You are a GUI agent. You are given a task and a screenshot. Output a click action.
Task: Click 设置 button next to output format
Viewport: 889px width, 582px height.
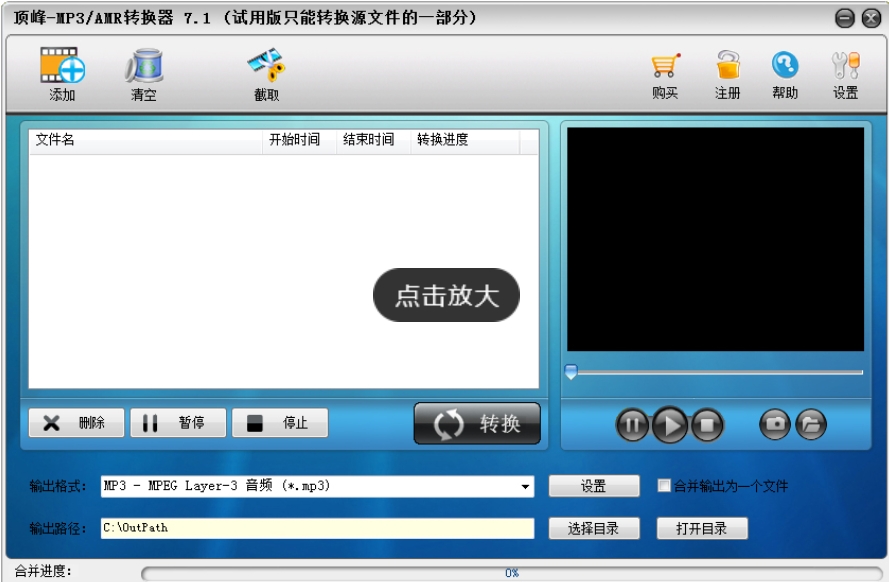tap(594, 486)
